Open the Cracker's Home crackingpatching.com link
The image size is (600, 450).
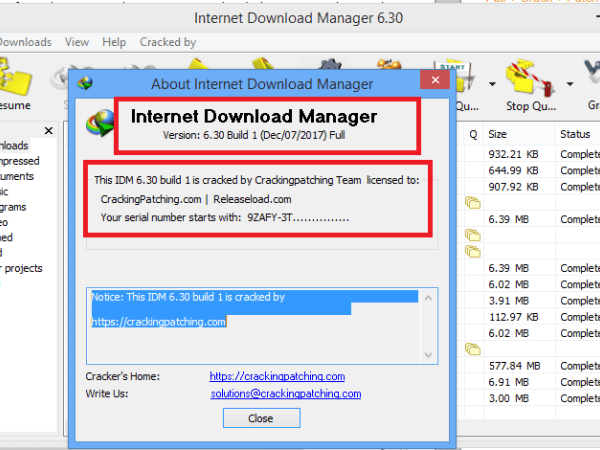(x=277, y=376)
